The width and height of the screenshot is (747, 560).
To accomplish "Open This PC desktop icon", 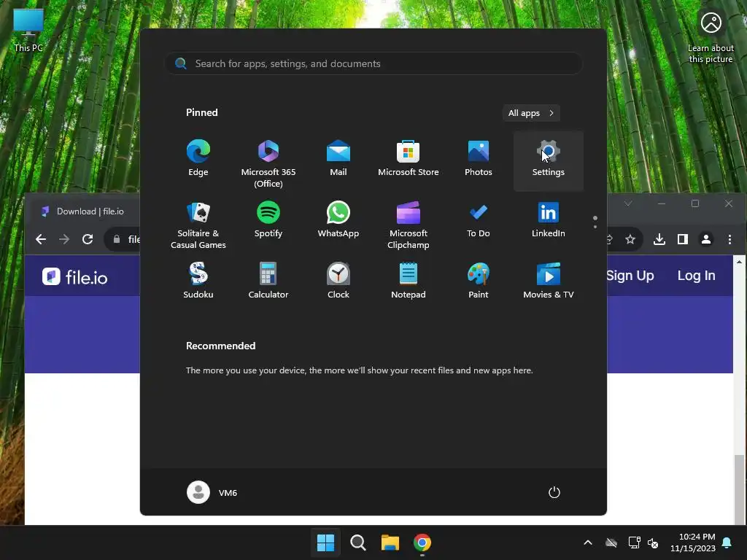I will pos(28,30).
